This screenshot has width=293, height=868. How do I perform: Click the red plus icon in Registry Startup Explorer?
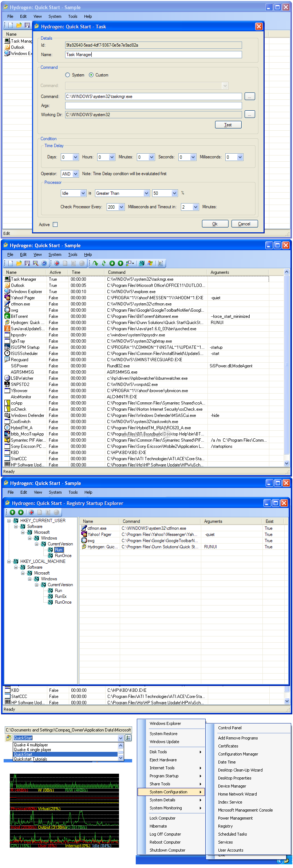click(x=31, y=512)
